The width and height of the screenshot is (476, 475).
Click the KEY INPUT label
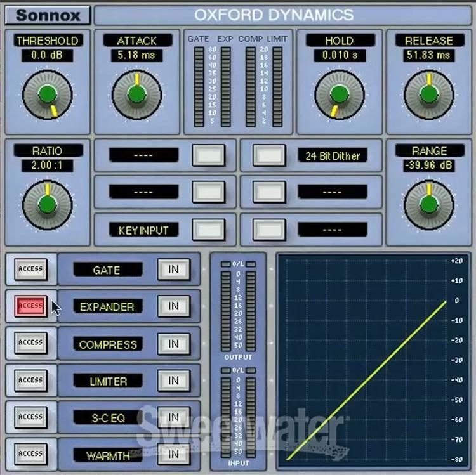(143, 230)
